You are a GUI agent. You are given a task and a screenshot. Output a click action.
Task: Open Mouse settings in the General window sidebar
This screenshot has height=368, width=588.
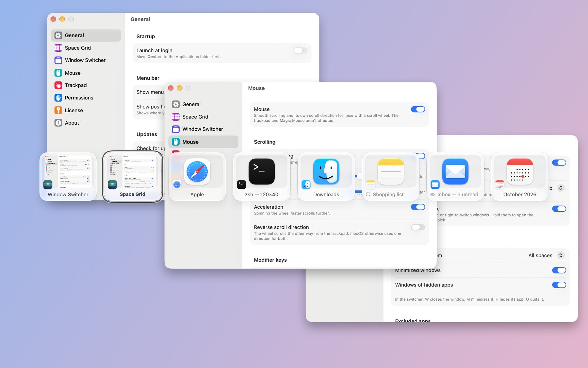[x=86, y=73]
